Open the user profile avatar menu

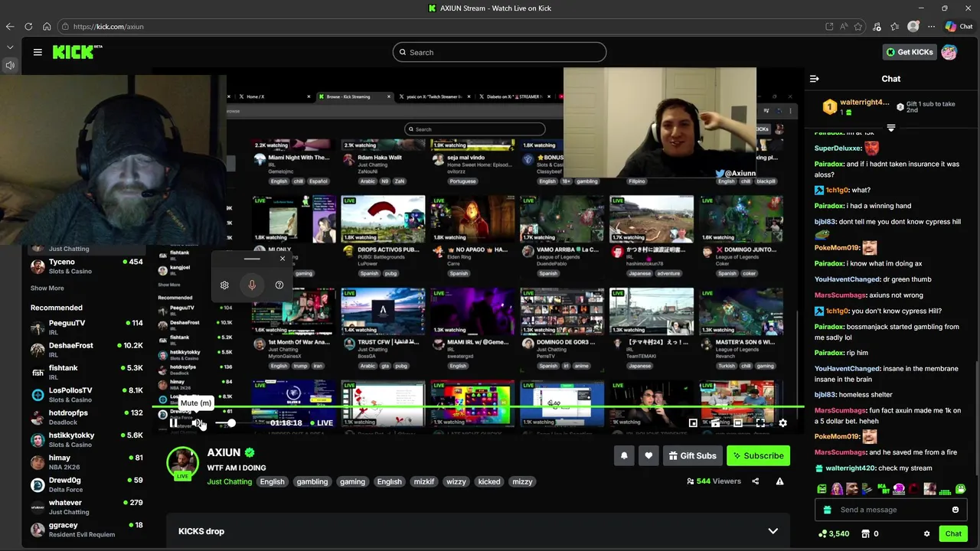coord(949,52)
